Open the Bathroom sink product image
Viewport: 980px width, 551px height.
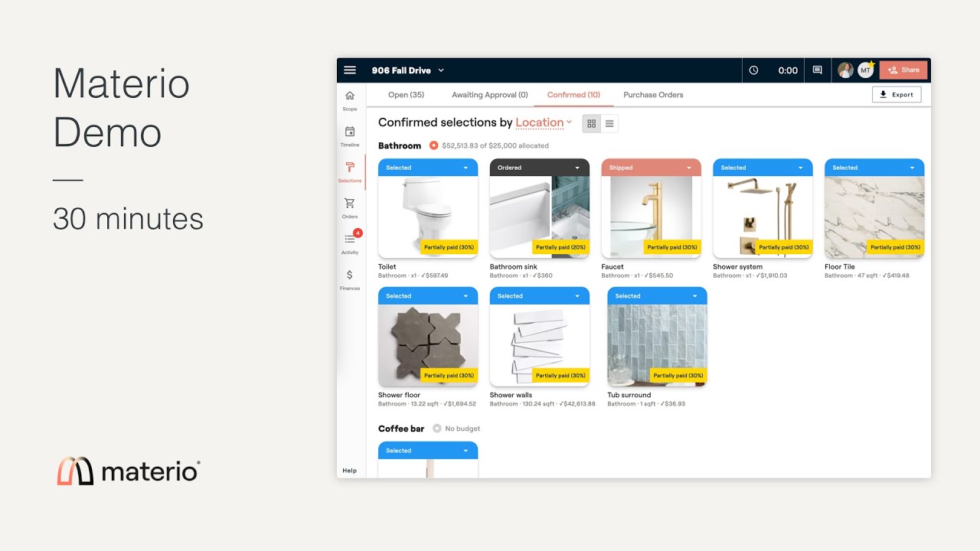(540, 217)
